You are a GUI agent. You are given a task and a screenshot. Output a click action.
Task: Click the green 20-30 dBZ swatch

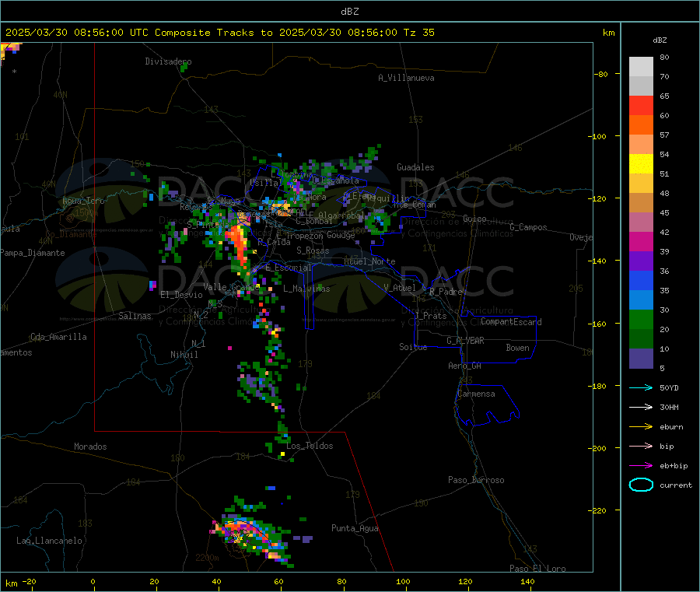pyautogui.click(x=641, y=320)
